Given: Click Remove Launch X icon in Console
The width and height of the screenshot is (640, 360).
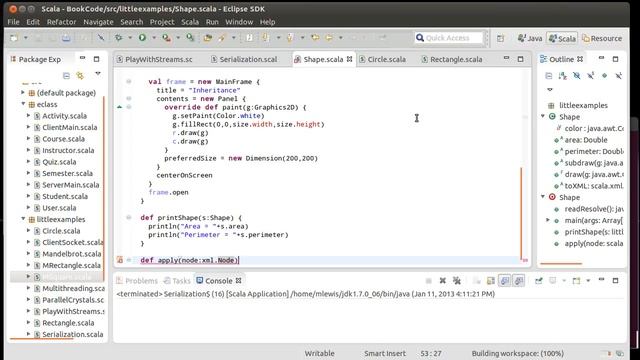Looking at the screenshot, I should (442, 281).
